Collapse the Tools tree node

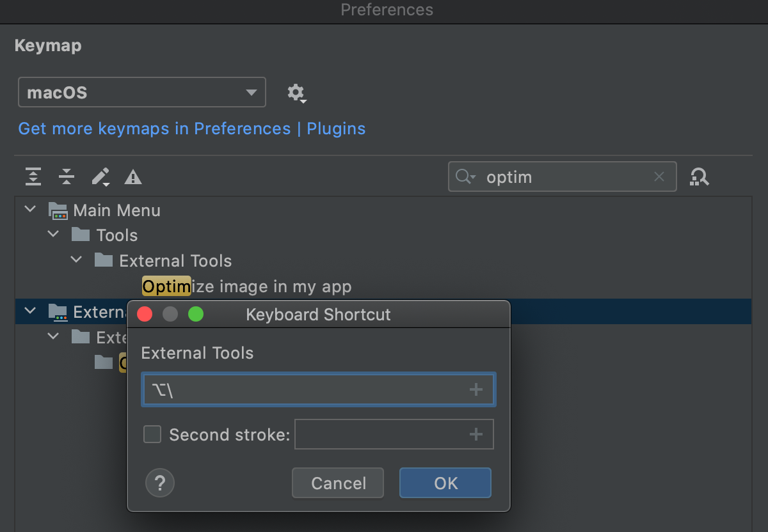click(x=53, y=235)
